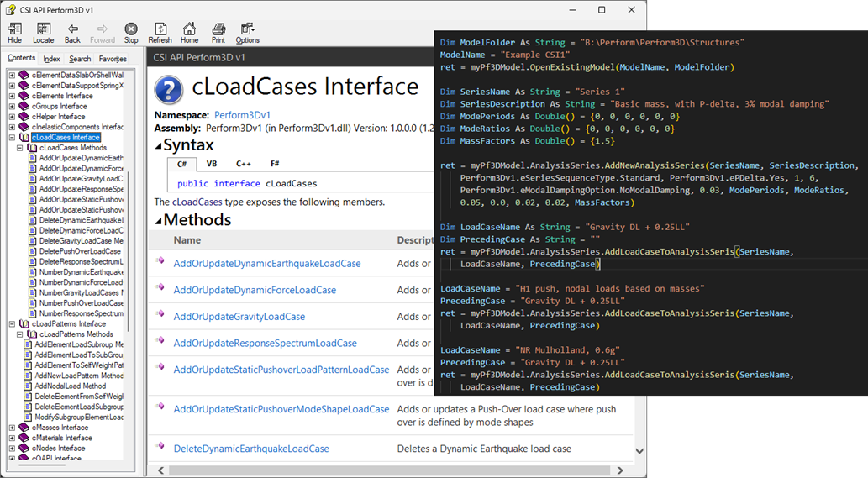
Task: Collapse the cLoadPatterns Methods node
Action: [x=21, y=334]
